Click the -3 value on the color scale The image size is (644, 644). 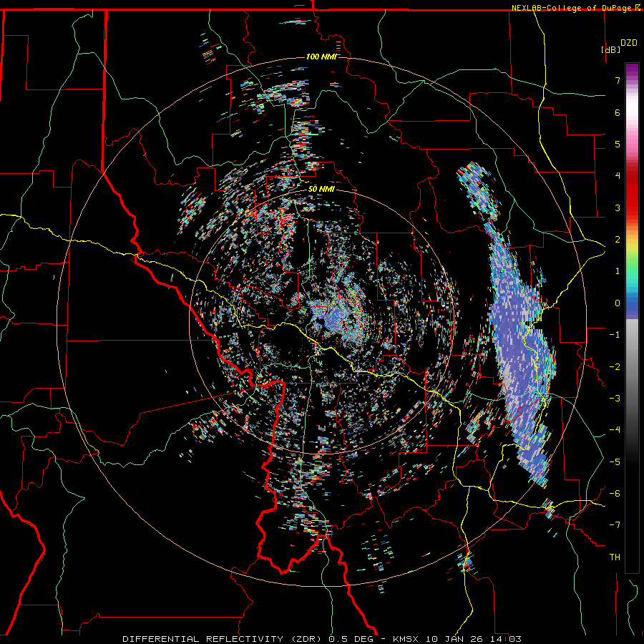[615, 399]
